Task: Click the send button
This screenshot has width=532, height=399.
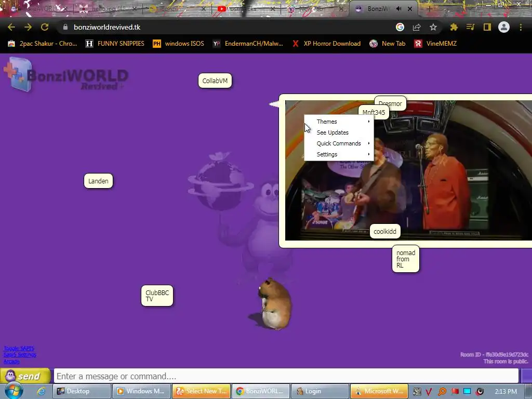Action: click(x=25, y=376)
